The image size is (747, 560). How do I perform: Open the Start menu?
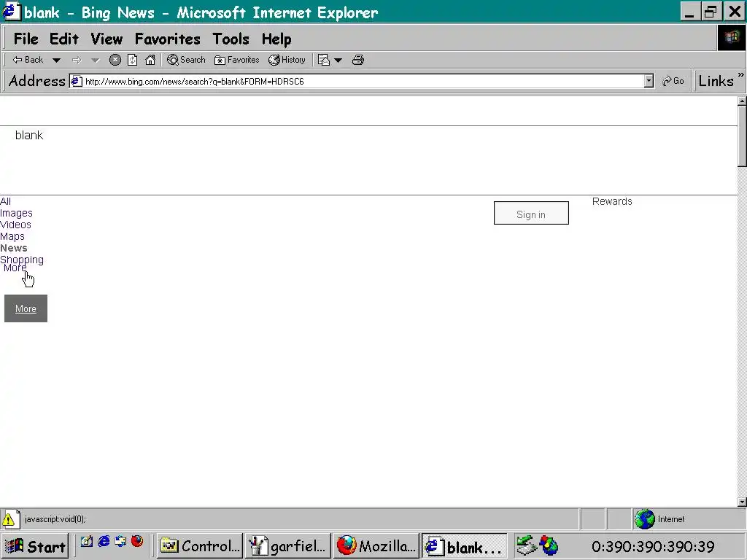click(x=35, y=545)
